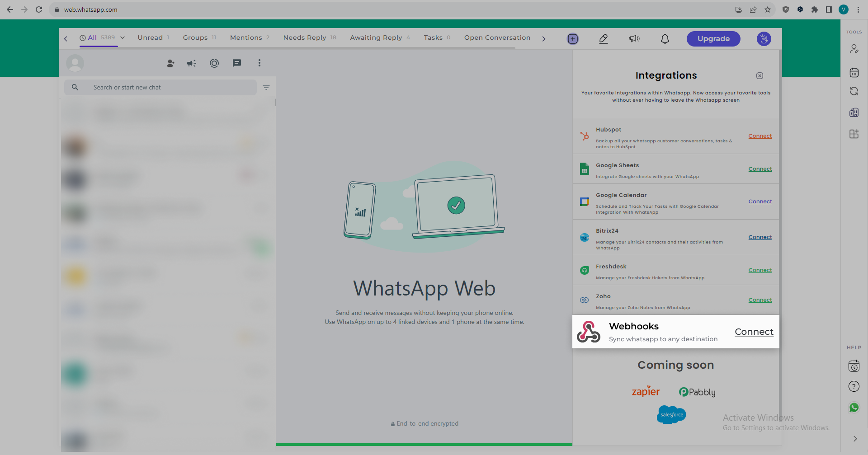The height and width of the screenshot is (455, 868).
Task: Close the Integrations panel
Action: (x=759, y=75)
